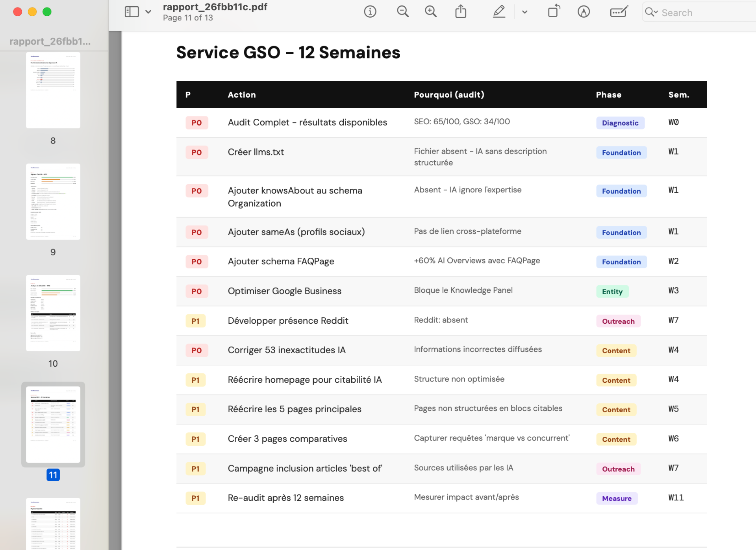Open sidebar view options chevron

[148, 12]
